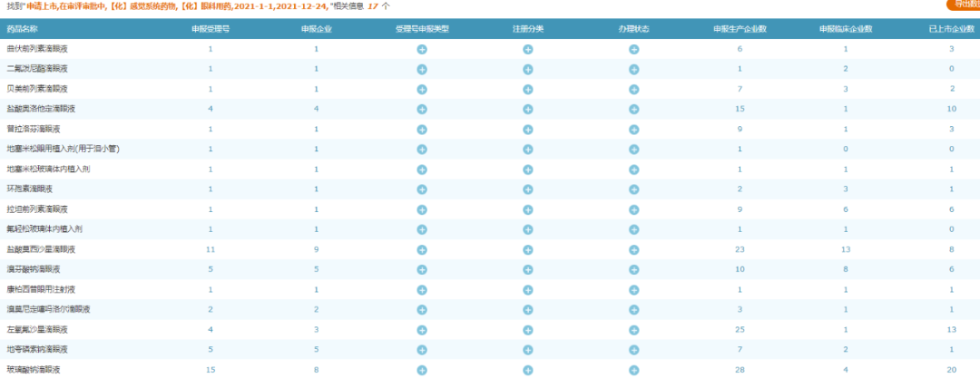Select drug name 玻璃酸钠滴眼液
980x378 pixels.
pos(34,370)
